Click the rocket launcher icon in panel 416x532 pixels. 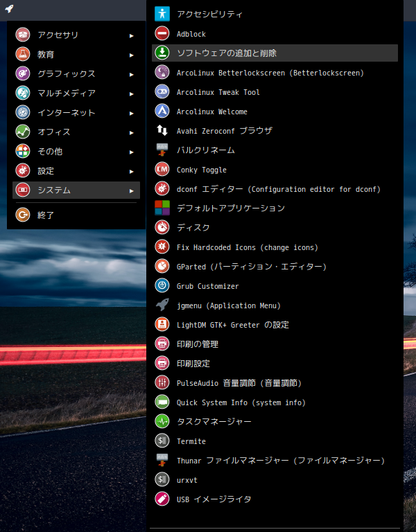pos(9,8)
